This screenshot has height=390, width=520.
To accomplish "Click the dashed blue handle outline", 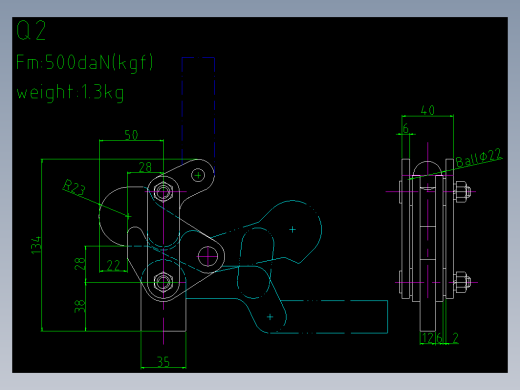I will tap(198, 108).
